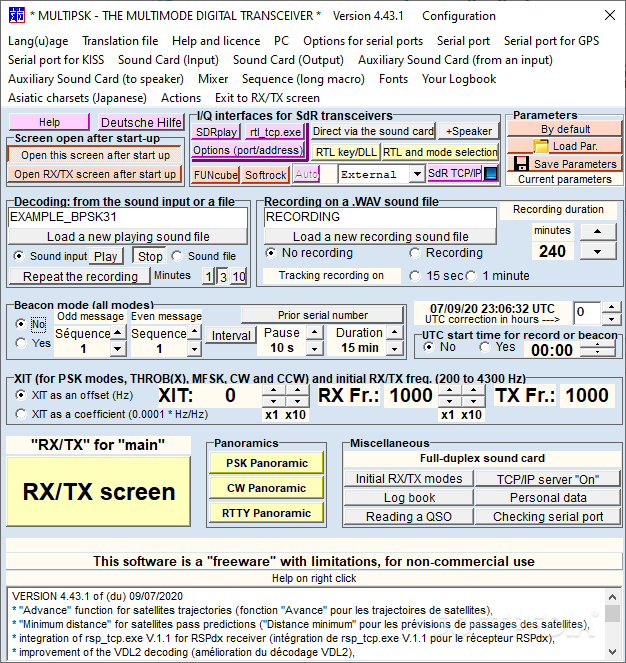626x663 pixels.
Task: Click Load a new playing sound file
Action: (128, 236)
